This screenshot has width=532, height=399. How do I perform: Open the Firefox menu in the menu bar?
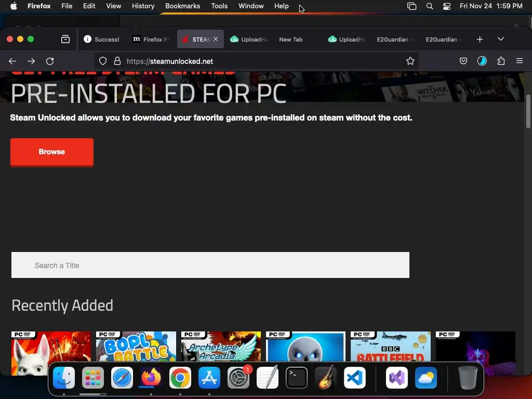point(39,6)
